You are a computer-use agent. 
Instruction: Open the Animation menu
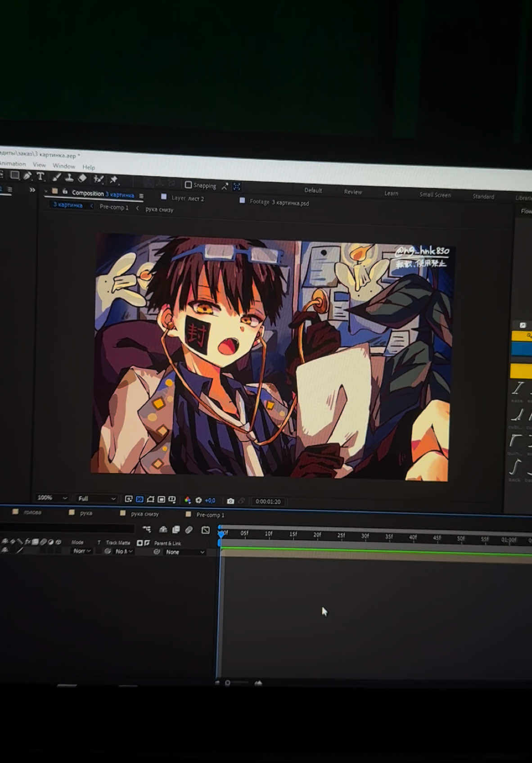pos(13,164)
